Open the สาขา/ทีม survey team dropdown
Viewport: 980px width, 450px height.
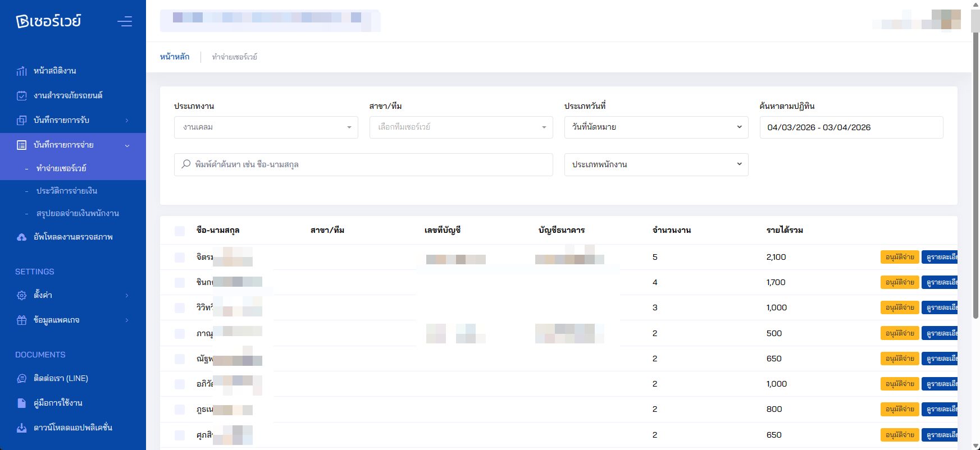(x=461, y=127)
